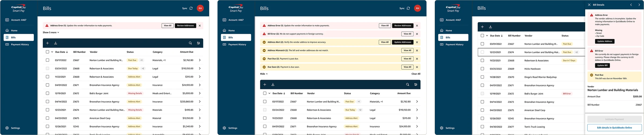This screenshot has height=135, width=644.
Task: Go to previous bill in Bill Details
Action: [631, 5]
